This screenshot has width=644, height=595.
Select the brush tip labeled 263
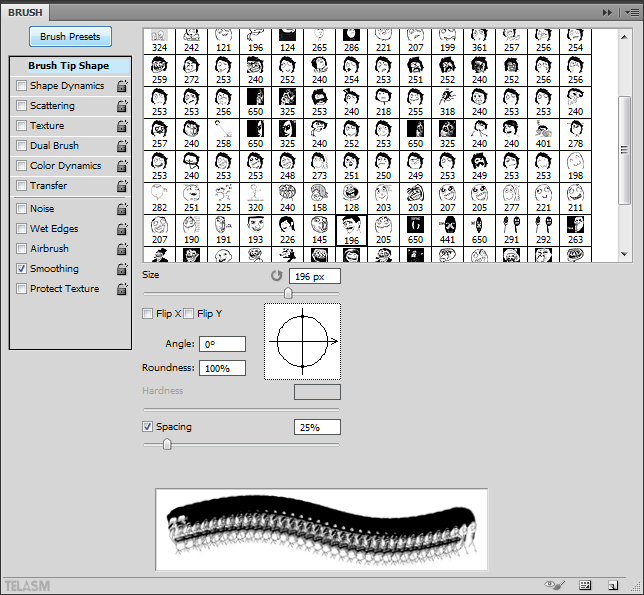(575, 230)
